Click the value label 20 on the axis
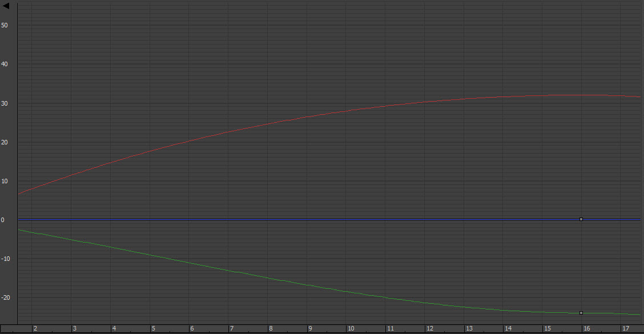 tap(5, 143)
